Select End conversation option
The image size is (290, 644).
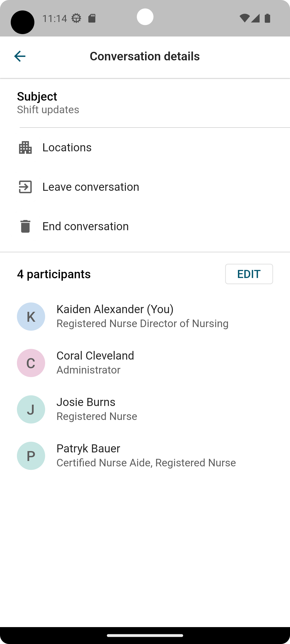pos(145,226)
